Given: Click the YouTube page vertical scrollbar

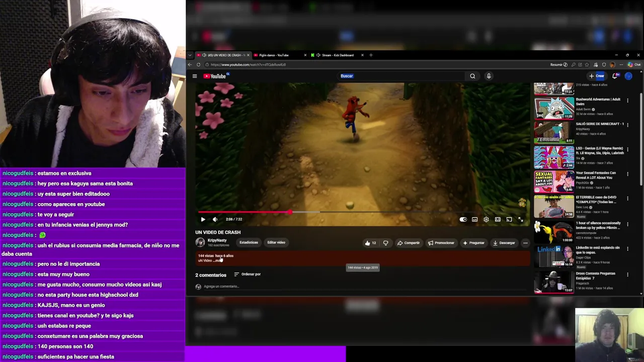Looking at the screenshot, I should [x=641, y=138].
